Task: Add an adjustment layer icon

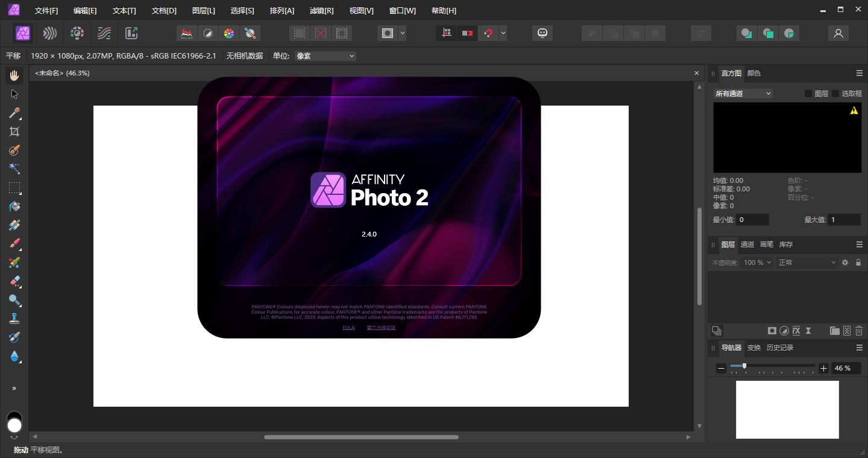Action: 784,331
